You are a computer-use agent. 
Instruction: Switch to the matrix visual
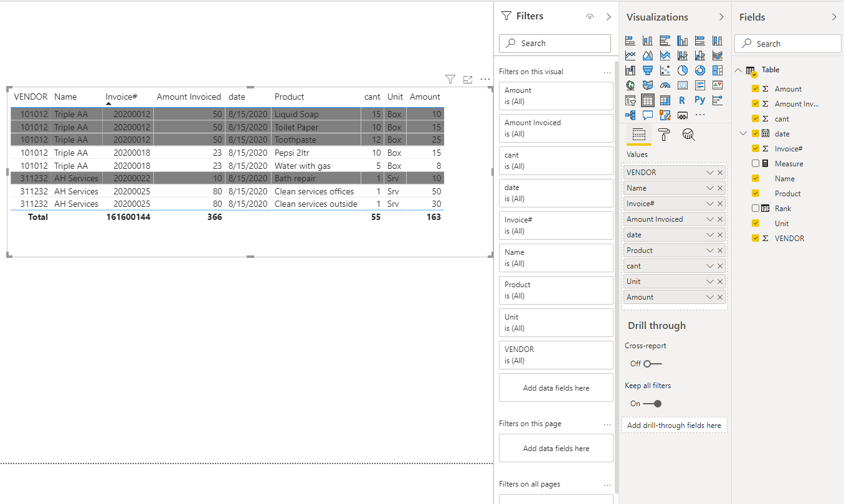tap(665, 100)
